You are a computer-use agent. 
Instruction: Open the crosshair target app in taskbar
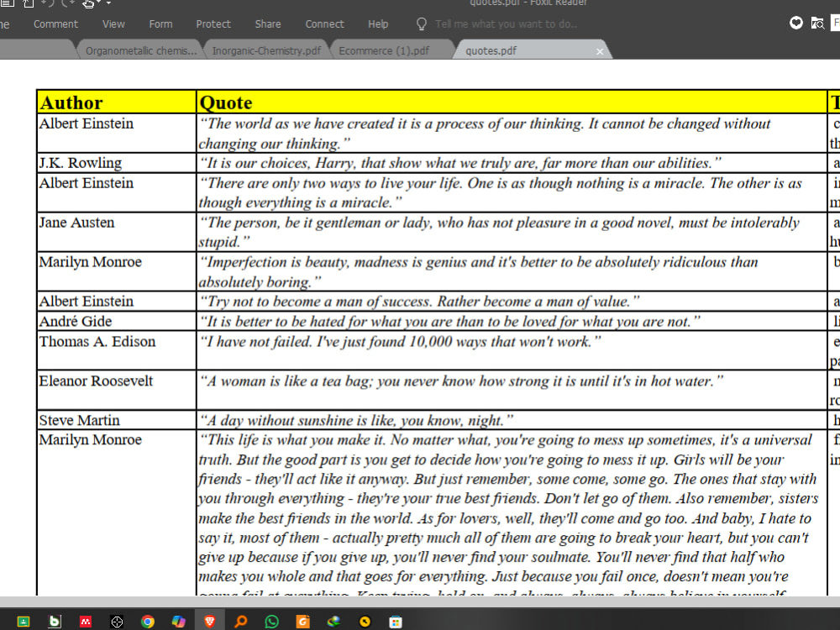(117, 622)
